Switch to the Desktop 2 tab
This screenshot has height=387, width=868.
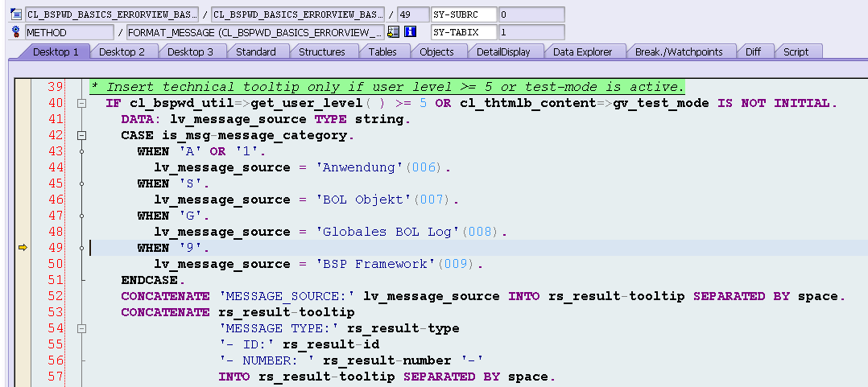122,52
